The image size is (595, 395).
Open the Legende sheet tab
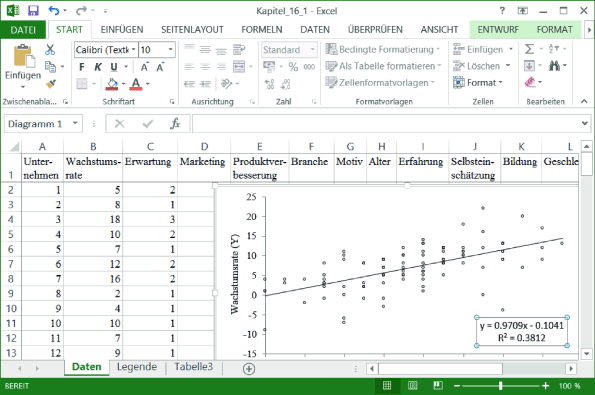[x=137, y=367]
